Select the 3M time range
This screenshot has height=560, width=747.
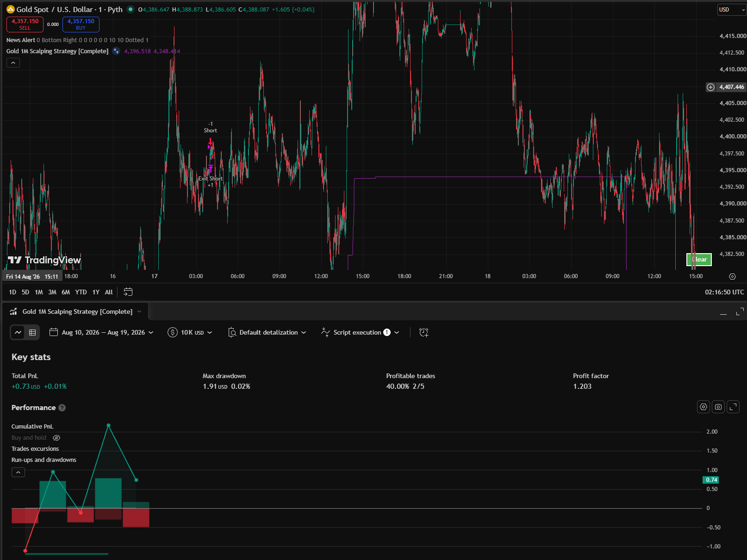(x=52, y=292)
